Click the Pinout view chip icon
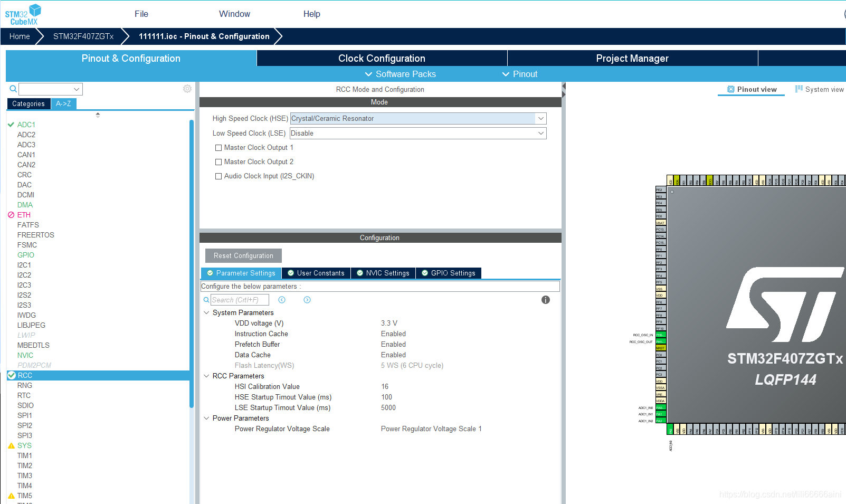 tap(731, 89)
